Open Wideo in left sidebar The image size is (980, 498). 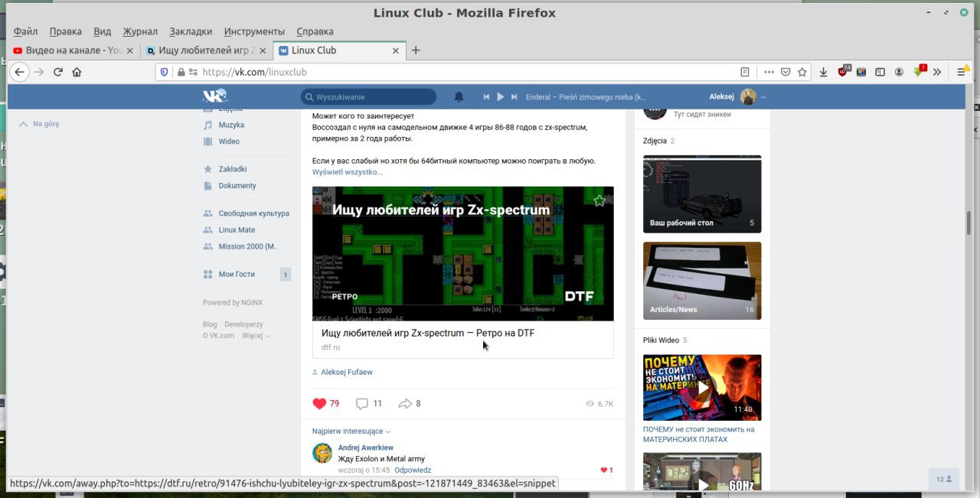229,142
